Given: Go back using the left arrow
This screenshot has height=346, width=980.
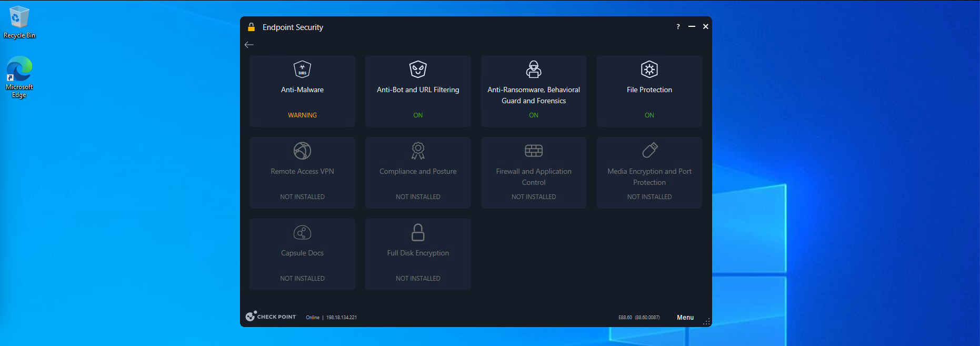Looking at the screenshot, I should pyautogui.click(x=249, y=45).
